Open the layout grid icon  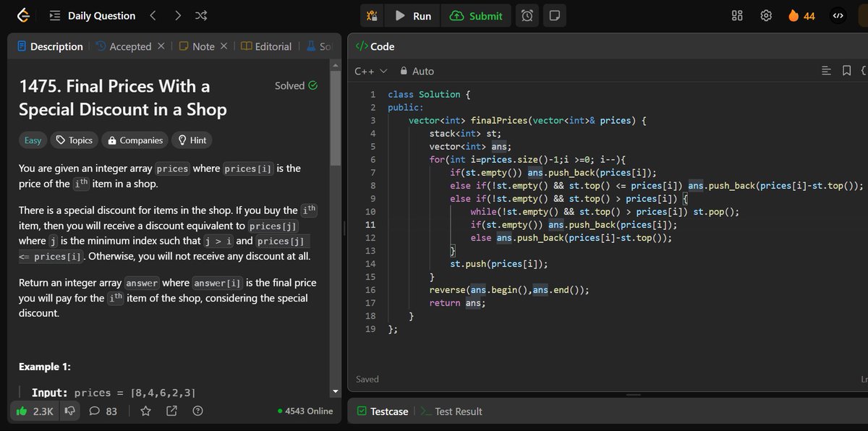point(738,15)
